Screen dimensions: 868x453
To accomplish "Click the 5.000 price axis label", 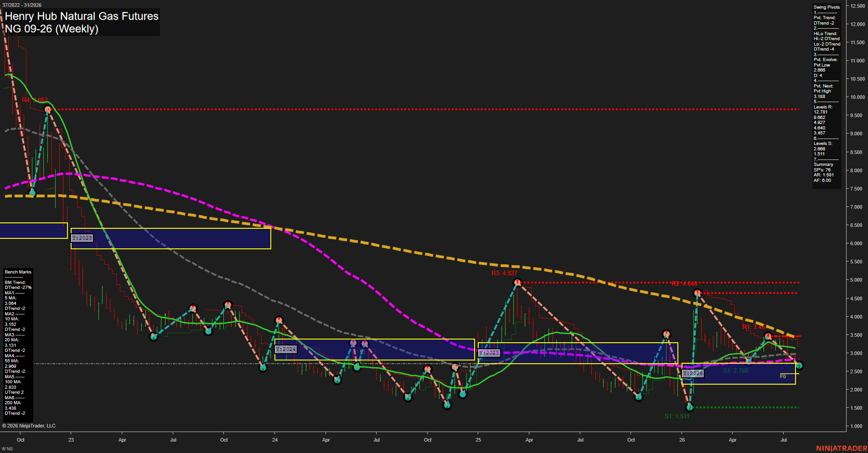I will pos(856,280).
